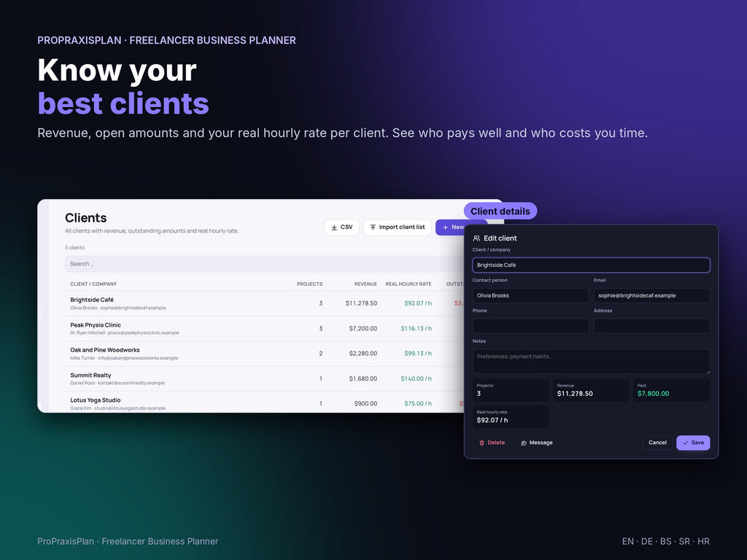Click the $140.00 / h hourly rate

coord(416,378)
